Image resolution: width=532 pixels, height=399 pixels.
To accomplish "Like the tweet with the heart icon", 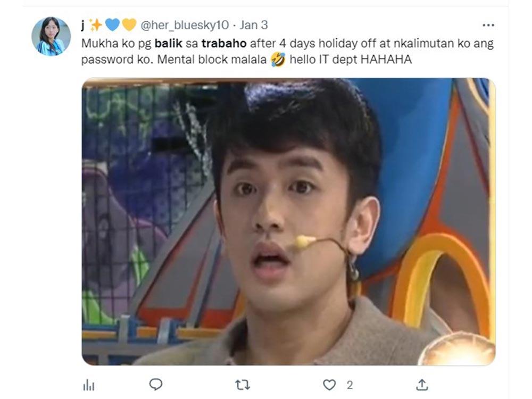I will 329,385.
